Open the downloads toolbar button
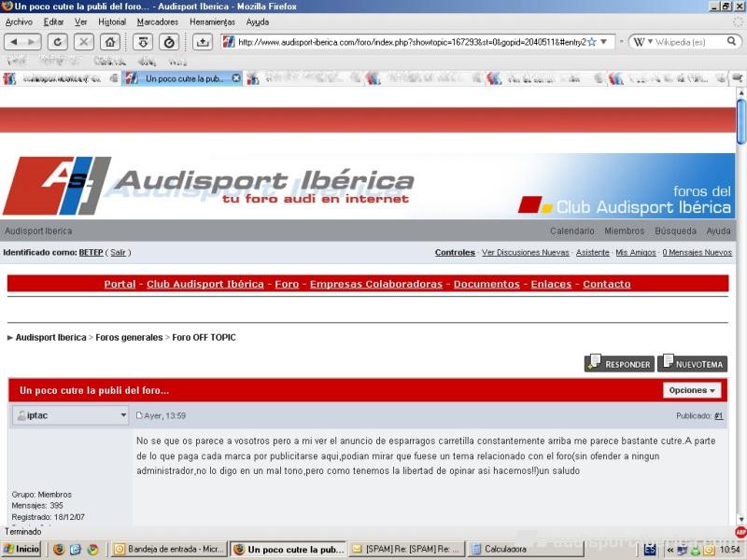Viewport: 747px width, 560px height. tap(143, 42)
